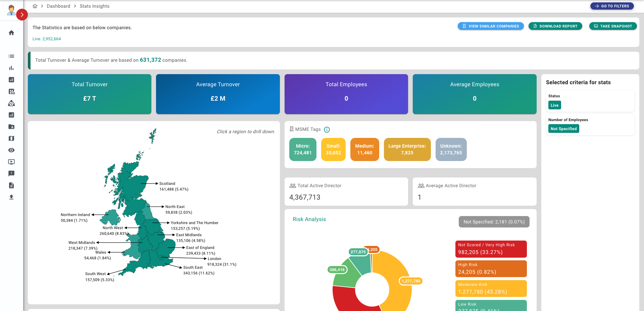The height and width of the screenshot is (311, 644).
Task: Click the Live: 2,952,664 count text
Action: (x=47, y=39)
